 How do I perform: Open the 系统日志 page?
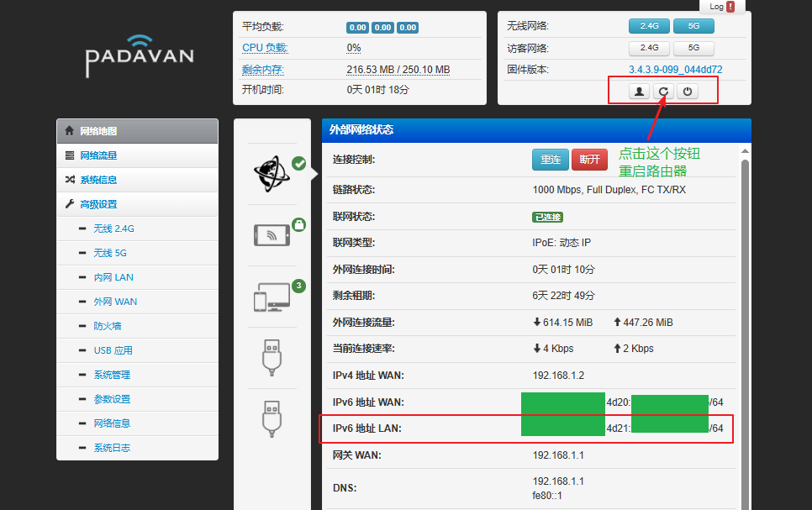click(x=137, y=447)
